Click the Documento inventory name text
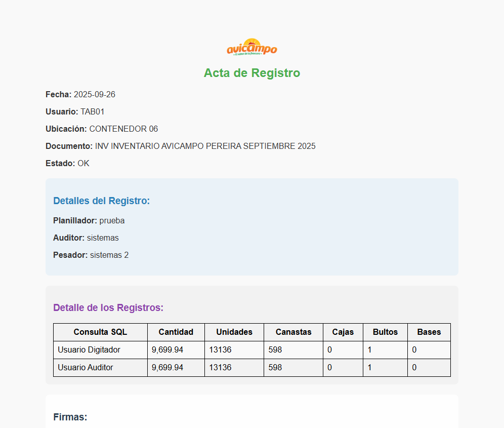 pos(205,146)
